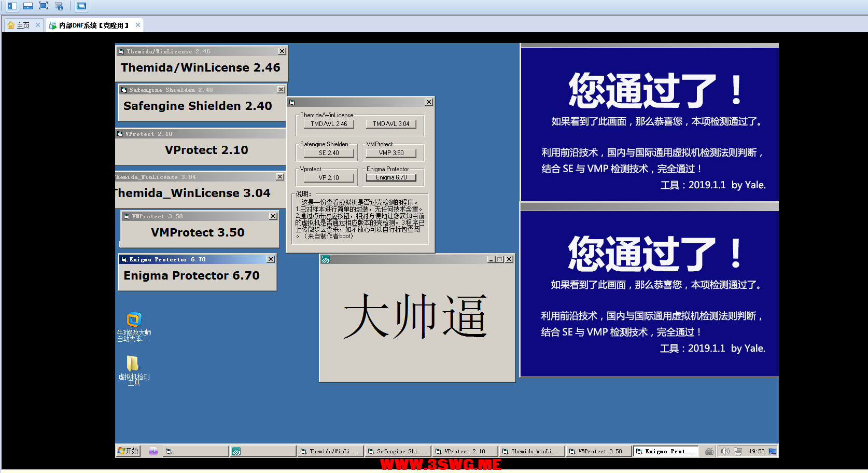Image resolution: width=868 pixels, height=473 pixels.
Task: Close the 内部DNF系统 tab
Action: [138, 25]
